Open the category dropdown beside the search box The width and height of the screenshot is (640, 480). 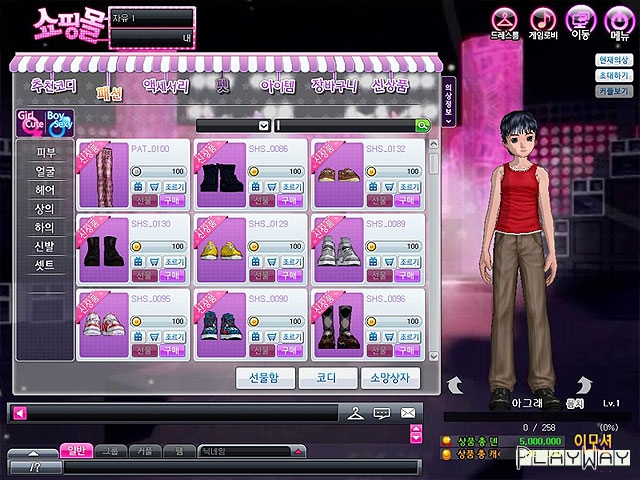264,125
